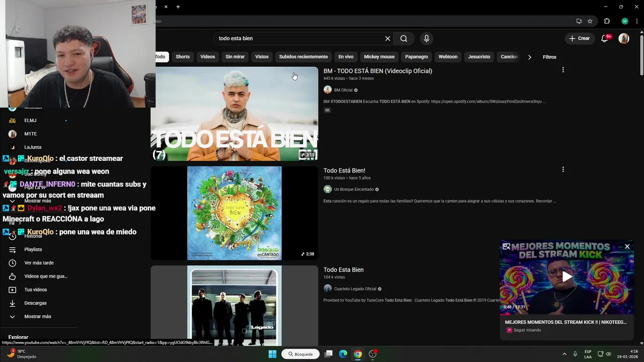Click the taskbar microphone tray icon
The image size is (644, 362).
tap(575, 354)
